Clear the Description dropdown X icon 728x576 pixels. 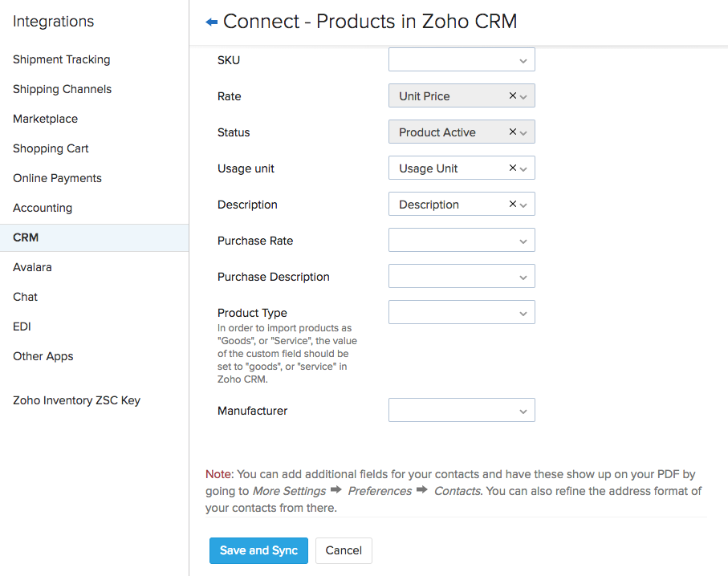[x=513, y=204]
